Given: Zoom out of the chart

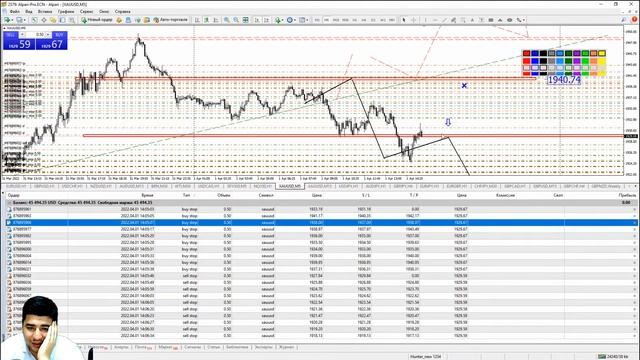Looking at the screenshot, I should pos(236,20).
